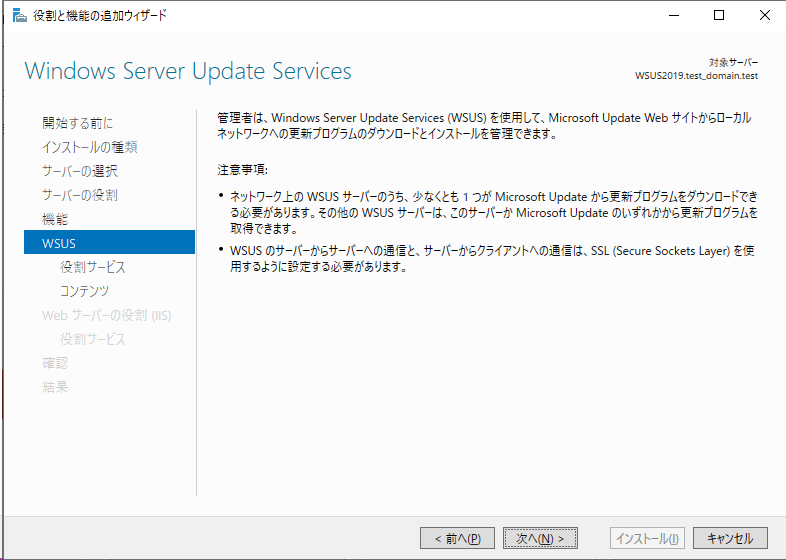
Task: Maximize the wizard window
Action: pos(719,16)
